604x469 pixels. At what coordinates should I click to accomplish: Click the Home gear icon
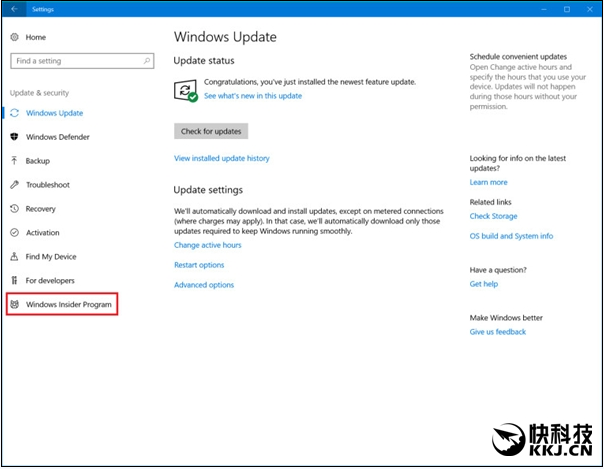tap(14, 37)
